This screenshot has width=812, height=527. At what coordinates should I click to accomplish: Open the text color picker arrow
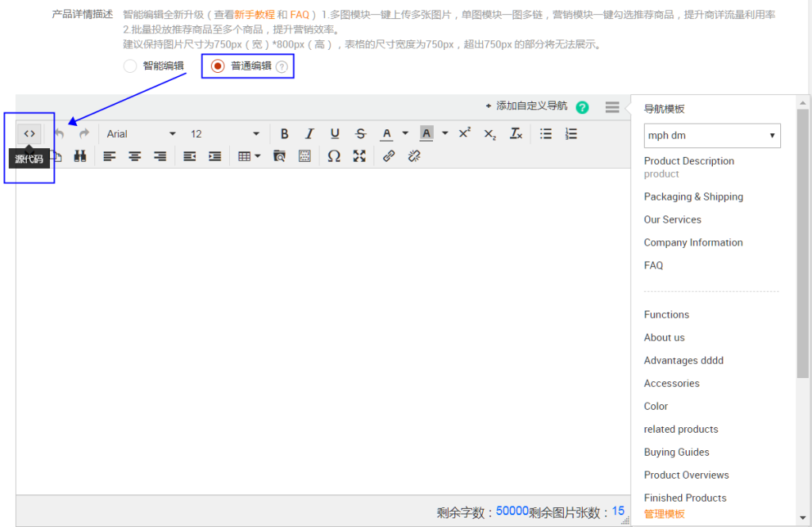click(405, 134)
